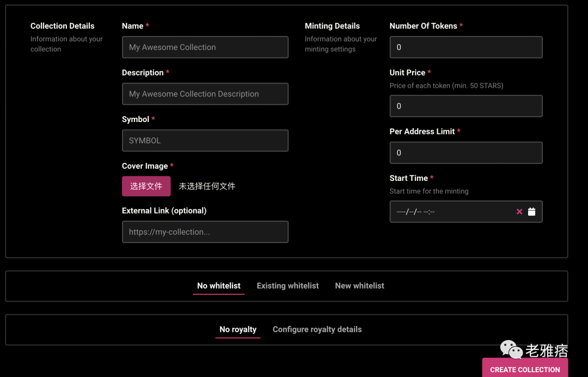Focus the Symbol input box
The width and height of the screenshot is (588, 377).
click(x=205, y=141)
